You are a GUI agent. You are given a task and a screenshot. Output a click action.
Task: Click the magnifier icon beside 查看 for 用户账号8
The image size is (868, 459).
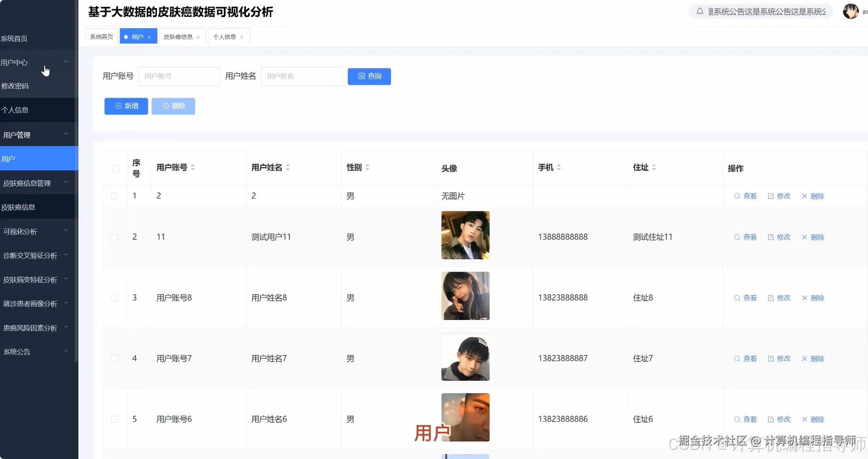tap(737, 298)
